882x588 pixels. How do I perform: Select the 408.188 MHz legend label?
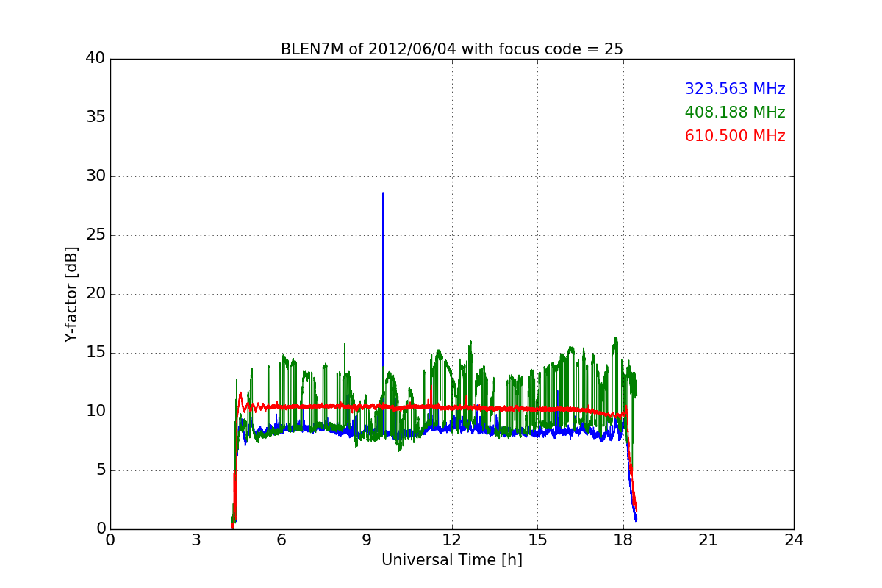click(735, 112)
